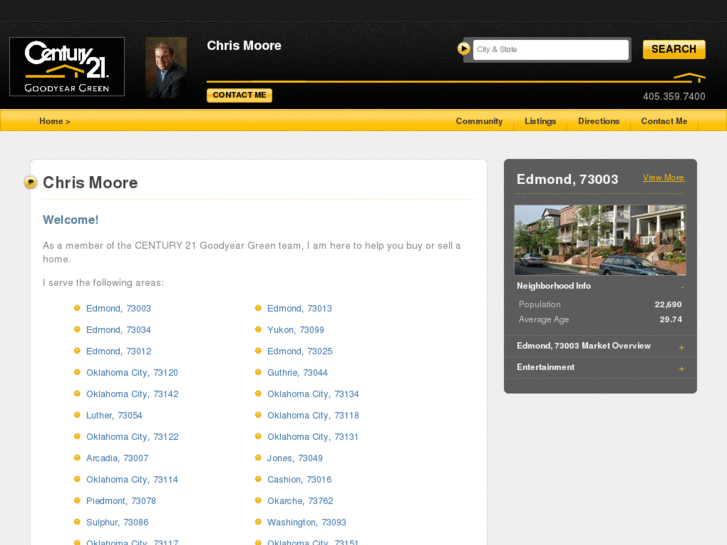
Task: Click the yellow arrow icon beside search field
Action: [463, 49]
